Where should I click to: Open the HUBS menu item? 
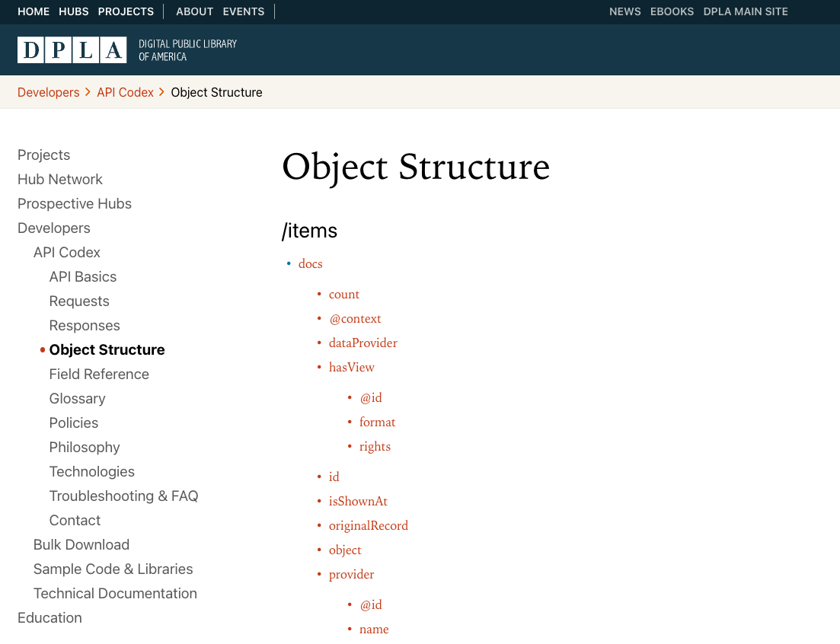(74, 11)
